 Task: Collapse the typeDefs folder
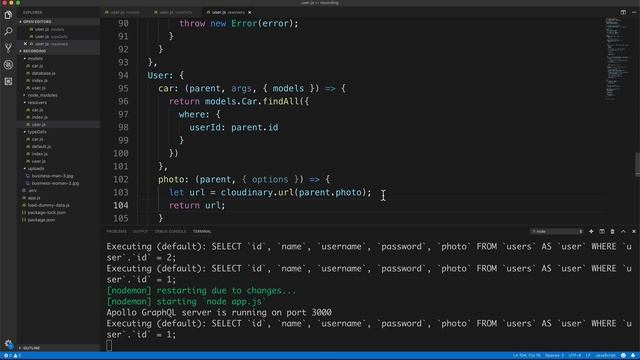pos(37,132)
